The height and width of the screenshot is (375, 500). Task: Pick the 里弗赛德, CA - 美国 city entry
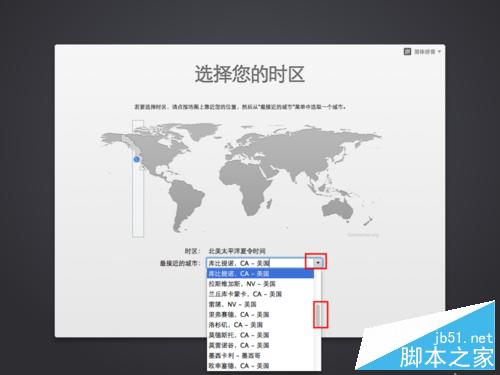click(x=260, y=315)
